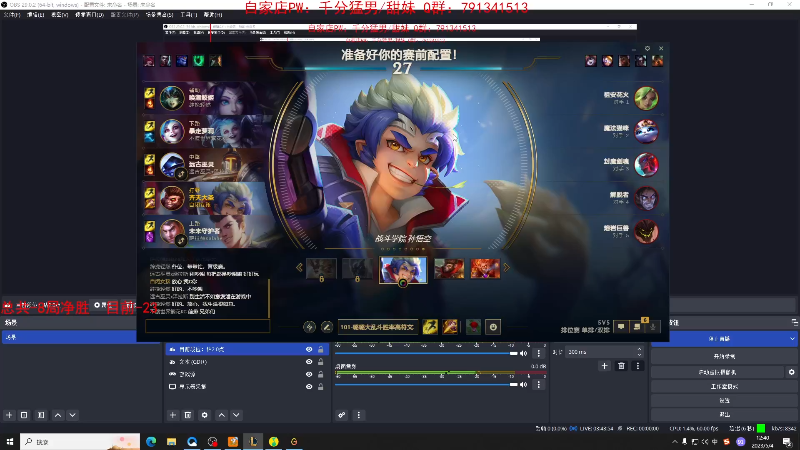Image resolution: width=800 pixels, height=450 pixels.
Task: Open the 停靠窗口(D) menu in OBS
Action: [x=89, y=15]
